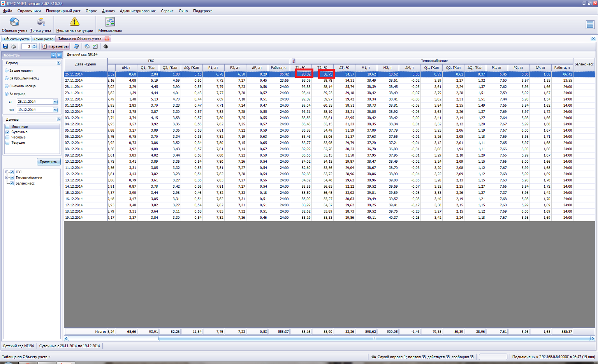Open the end date по: dropdown

point(55,110)
